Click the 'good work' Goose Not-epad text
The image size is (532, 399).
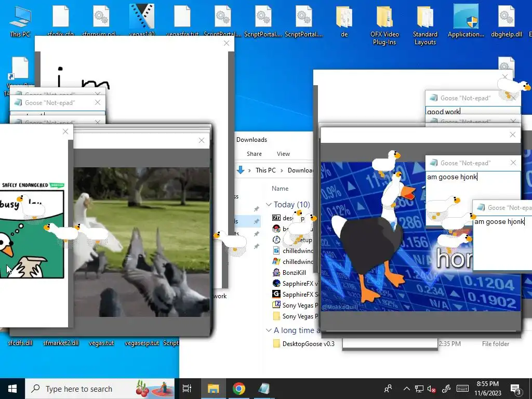444,112
